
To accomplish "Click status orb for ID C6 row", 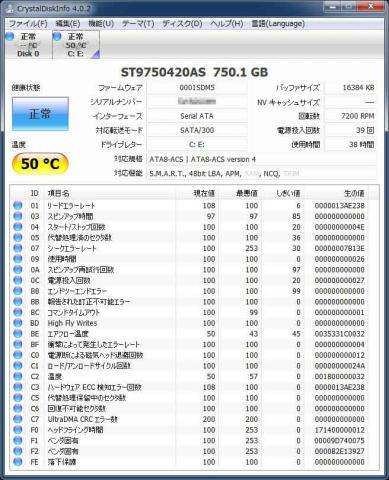I will [18, 408].
